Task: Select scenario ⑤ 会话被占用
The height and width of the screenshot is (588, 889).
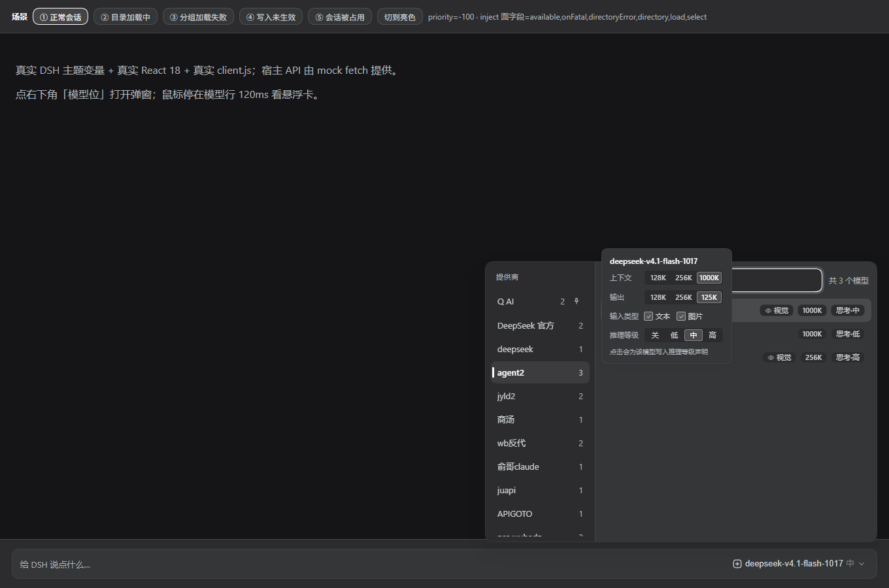Action: click(340, 16)
